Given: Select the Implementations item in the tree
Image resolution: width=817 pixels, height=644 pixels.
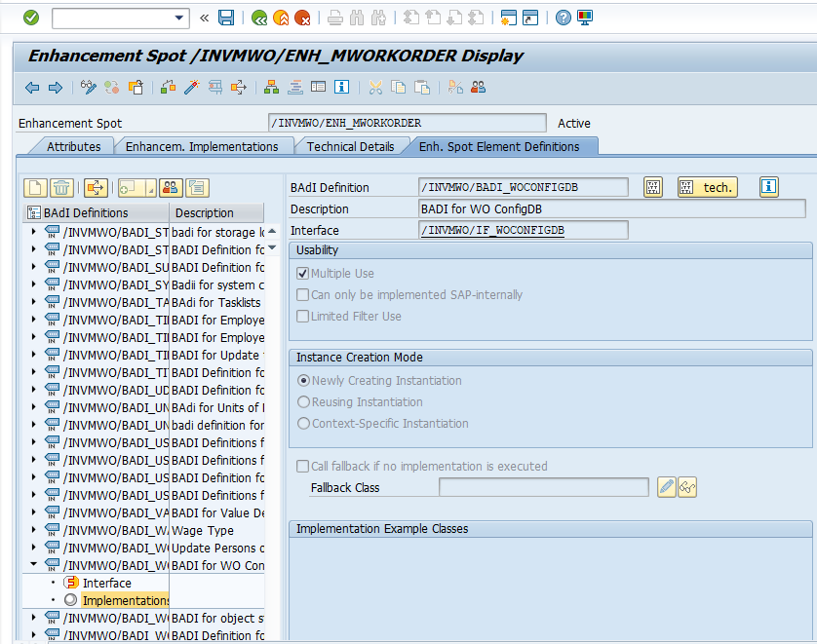Looking at the screenshot, I should 126,600.
